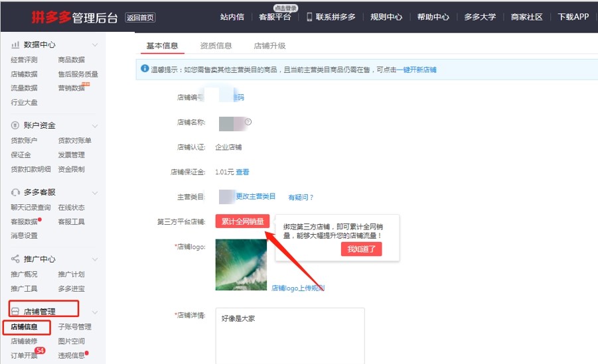Click the 一键开新店铺 link
The image size is (598, 364).
(416, 70)
